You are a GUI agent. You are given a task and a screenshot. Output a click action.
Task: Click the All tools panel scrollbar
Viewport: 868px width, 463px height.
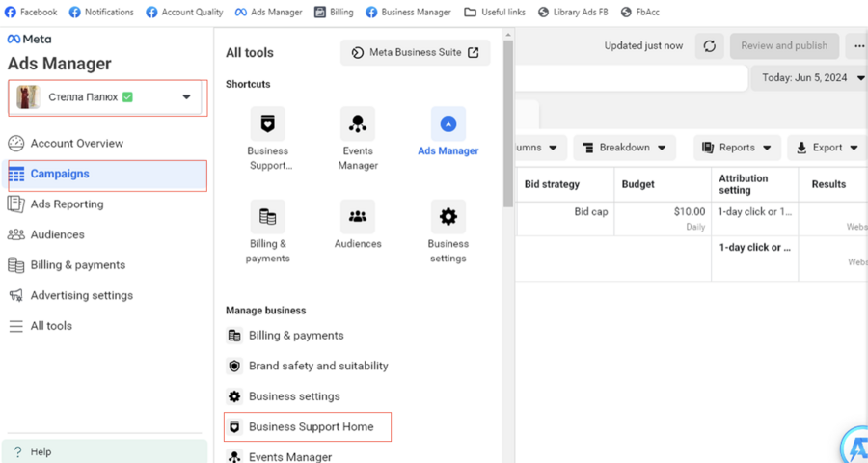click(x=508, y=122)
